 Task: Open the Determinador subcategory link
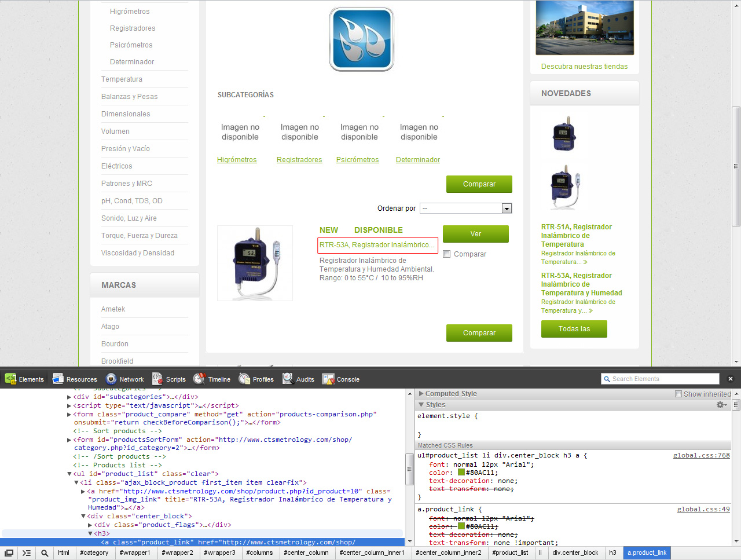(x=418, y=160)
